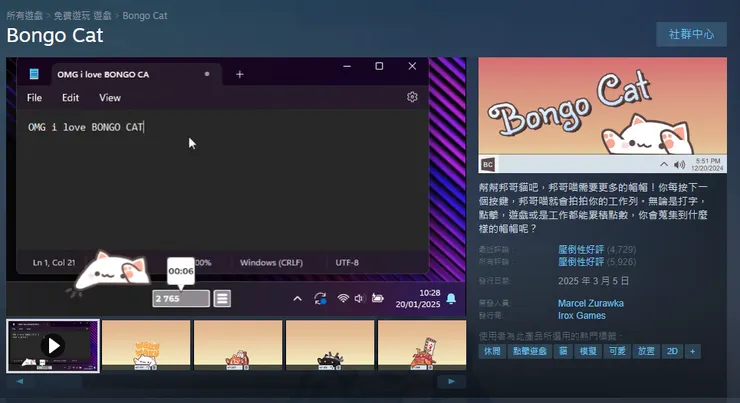This screenshot has height=403, width=740.
Task: Expand hidden system tray icons chevron
Action: click(297, 298)
